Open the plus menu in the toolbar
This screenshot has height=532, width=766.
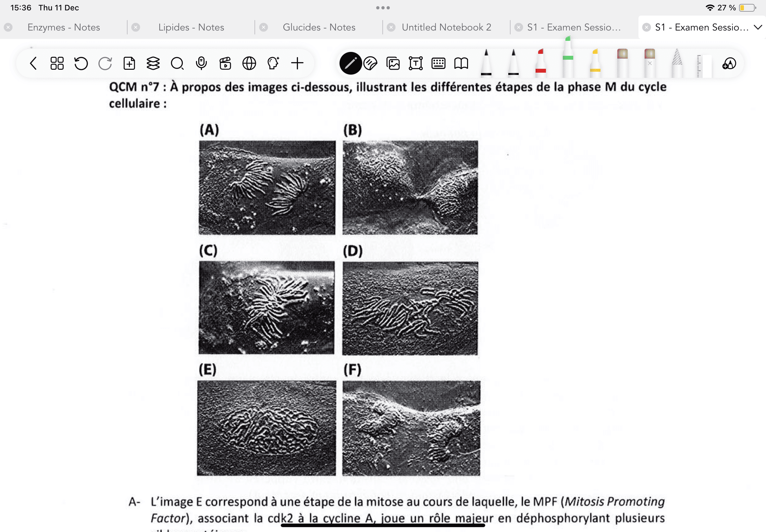pyautogui.click(x=297, y=63)
